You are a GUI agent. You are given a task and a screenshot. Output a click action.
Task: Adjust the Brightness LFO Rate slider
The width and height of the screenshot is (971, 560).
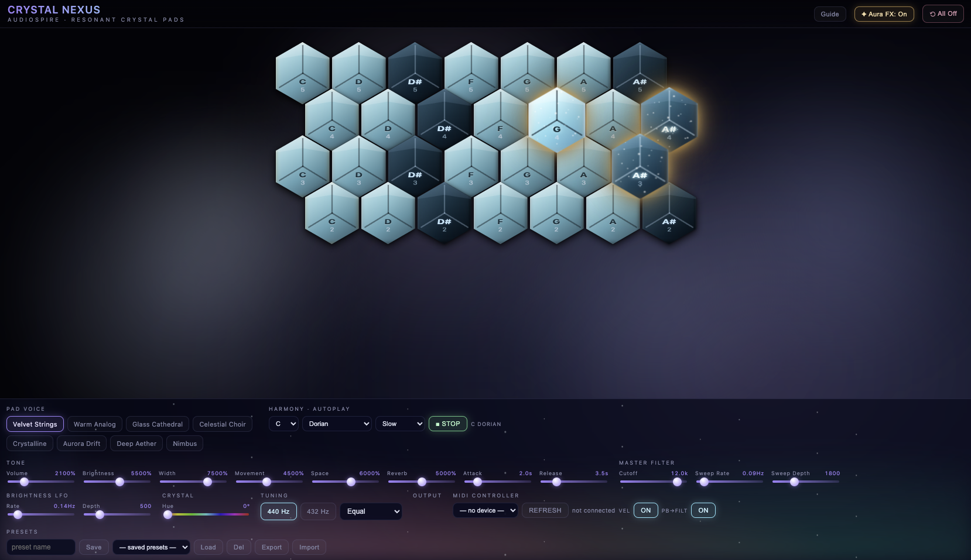coord(41,514)
